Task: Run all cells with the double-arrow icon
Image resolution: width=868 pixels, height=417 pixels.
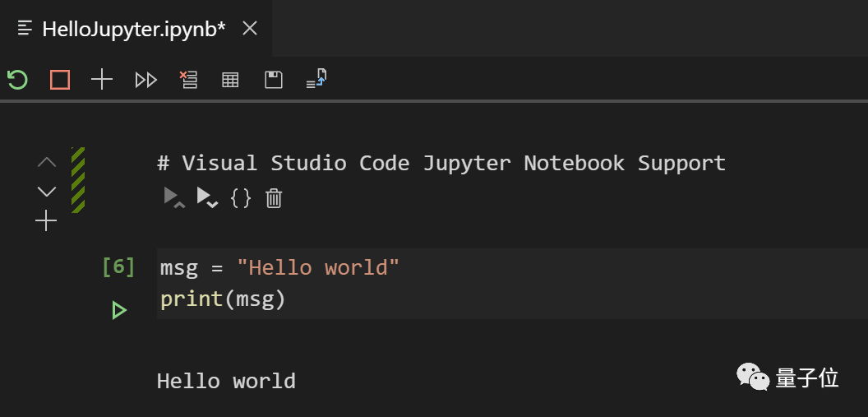Action: (146, 80)
